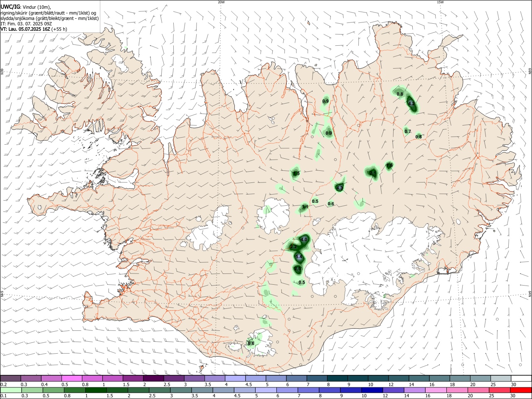Select the 'rigning/skúrir' legend description line
Image resolution: width=532 pixels, height=399 pixels.
point(49,13)
